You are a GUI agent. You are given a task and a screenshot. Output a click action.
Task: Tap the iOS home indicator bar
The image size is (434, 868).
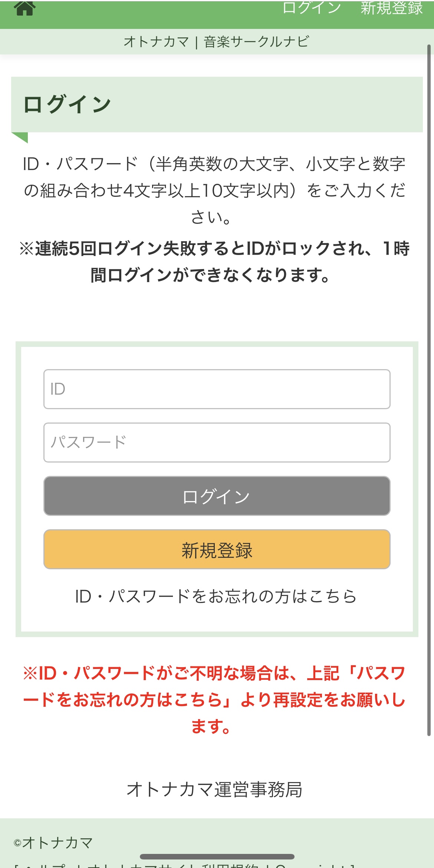coord(217,857)
